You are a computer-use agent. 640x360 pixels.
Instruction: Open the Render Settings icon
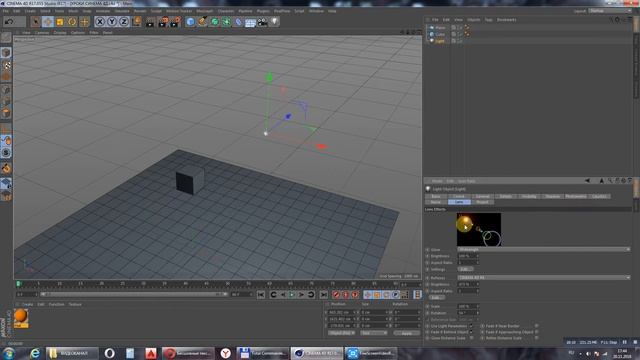pyautogui.click(x=175, y=22)
